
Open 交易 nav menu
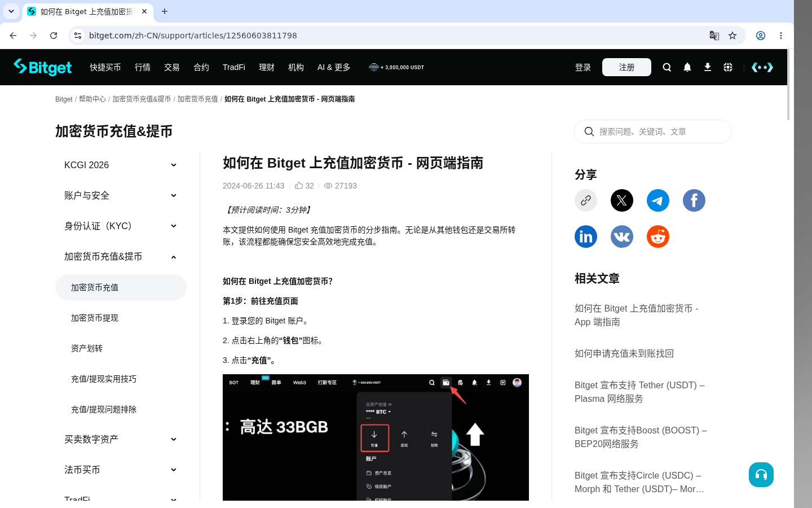172,67
